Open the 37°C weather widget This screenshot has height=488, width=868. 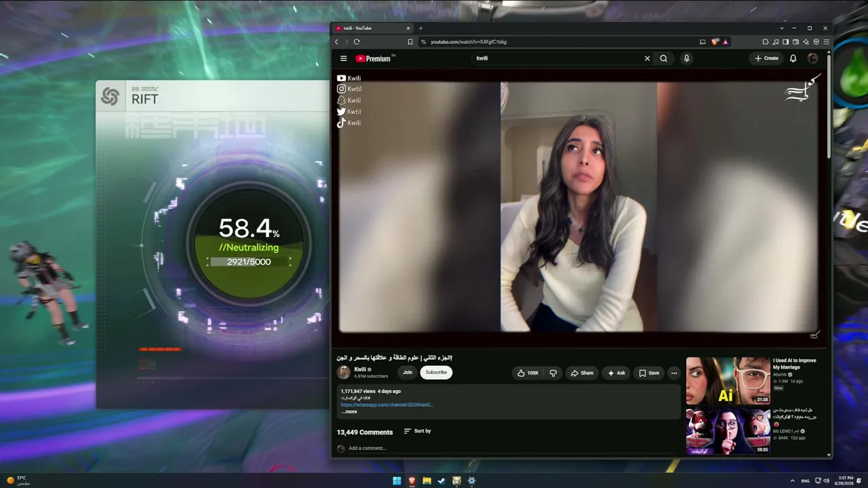[18, 481]
